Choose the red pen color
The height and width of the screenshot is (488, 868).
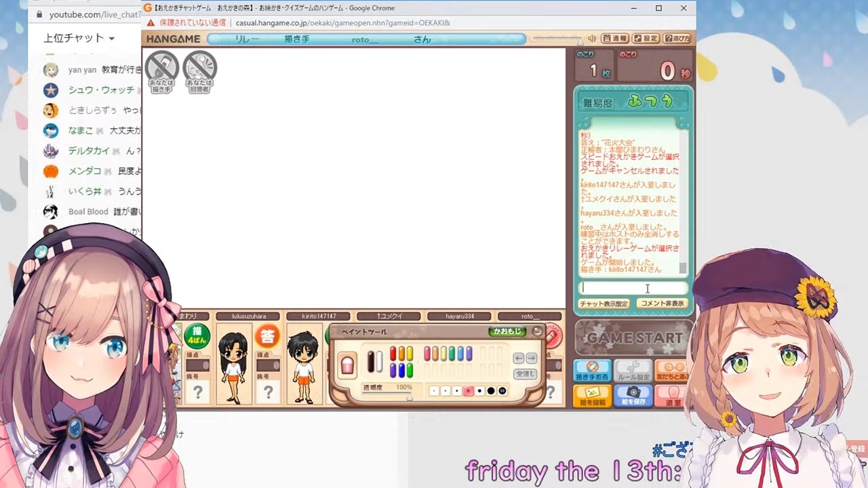[x=393, y=354]
